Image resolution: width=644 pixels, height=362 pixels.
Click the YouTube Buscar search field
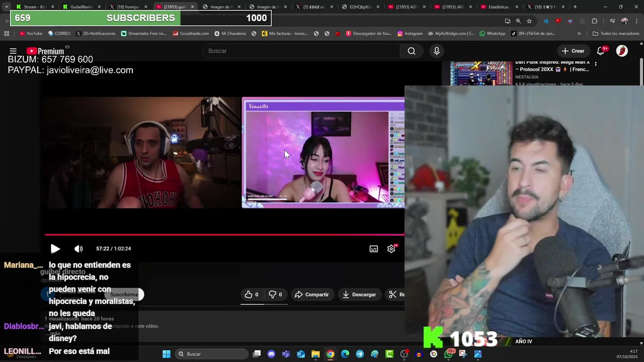click(x=301, y=51)
